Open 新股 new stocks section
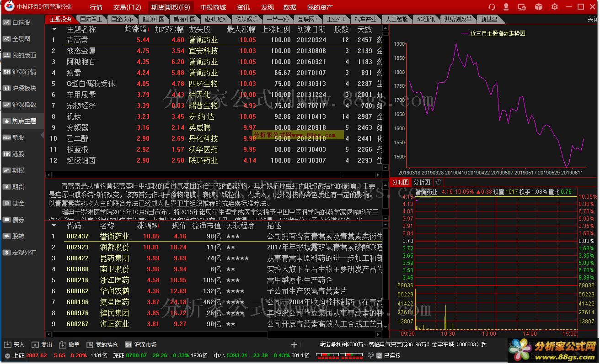This screenshot has height=364, width=600. coord(22,137)
